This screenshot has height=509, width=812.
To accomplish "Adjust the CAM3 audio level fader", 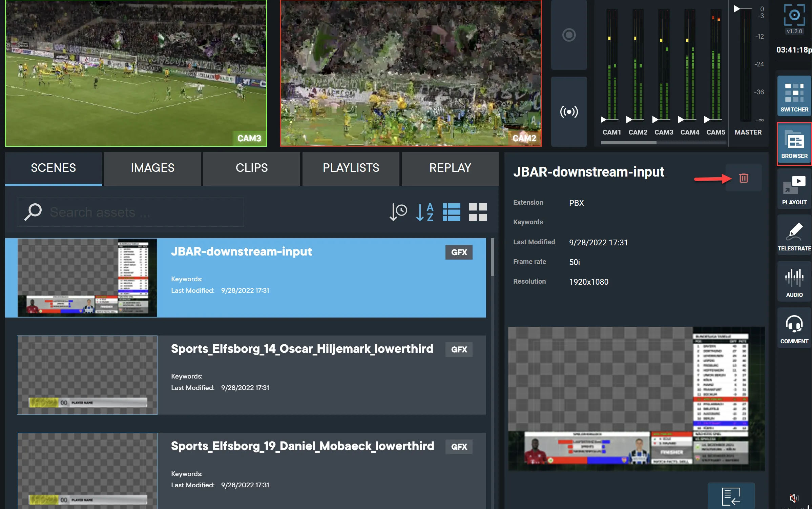I will 655,119.
